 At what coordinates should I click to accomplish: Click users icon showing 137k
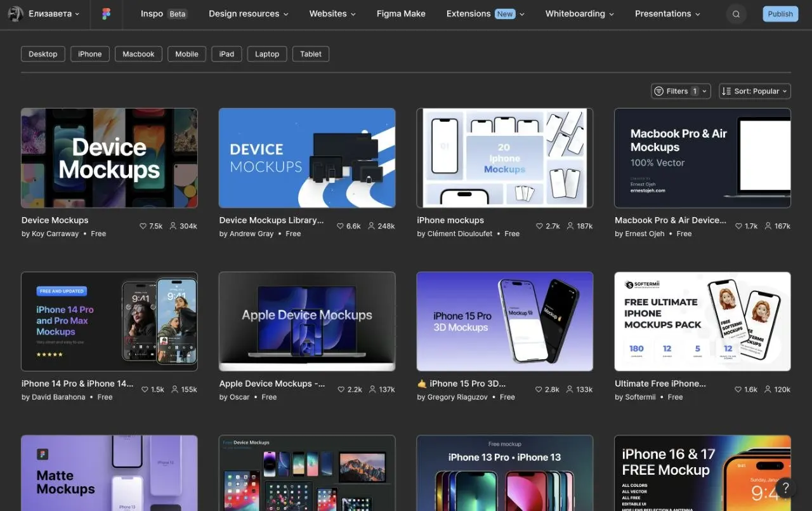pos(372,389)
